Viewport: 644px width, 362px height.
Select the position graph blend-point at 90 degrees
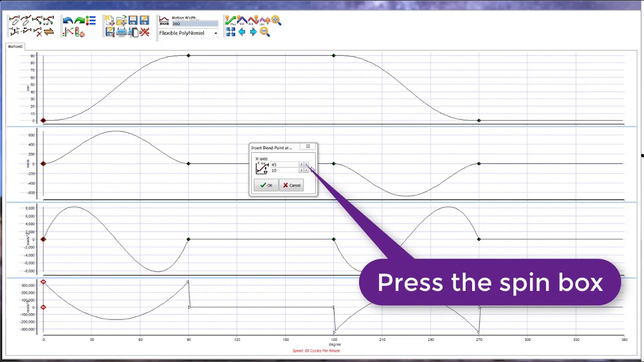click(x=189, y=55)
